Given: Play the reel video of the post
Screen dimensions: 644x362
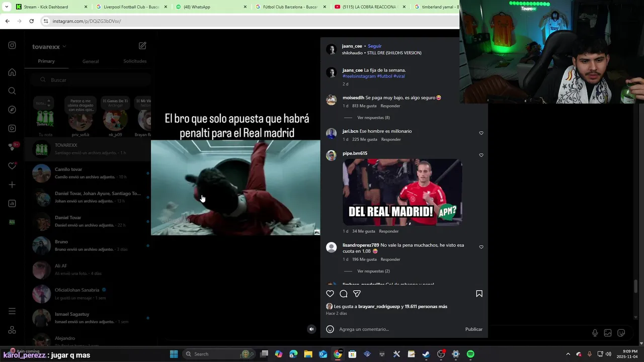Looking at the screenshot, I should click(235, 188).
